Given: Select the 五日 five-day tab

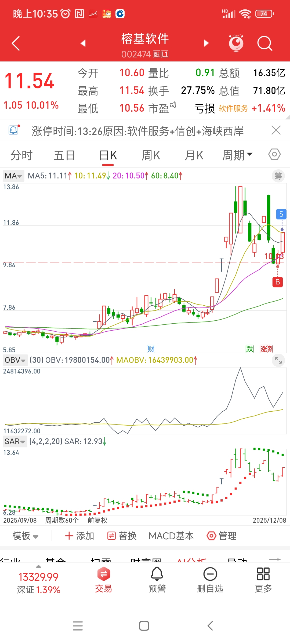Looking at the screenshot, I should (x=64, y=155).
